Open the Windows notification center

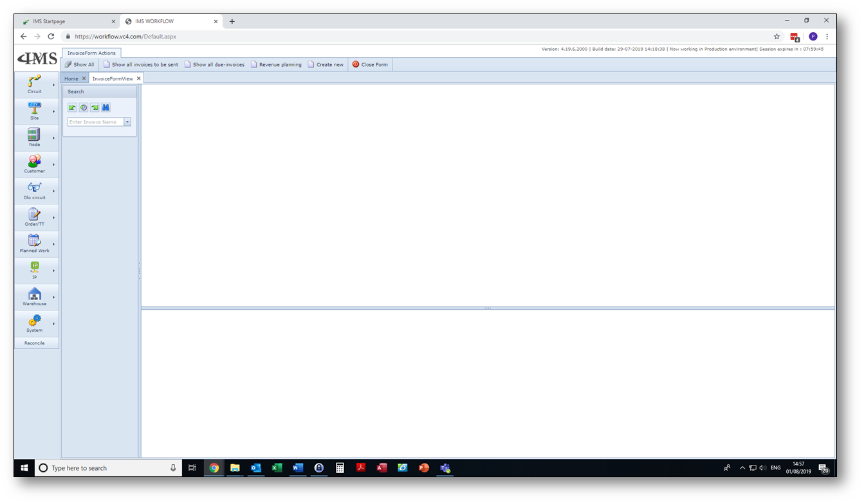point(823,469)
